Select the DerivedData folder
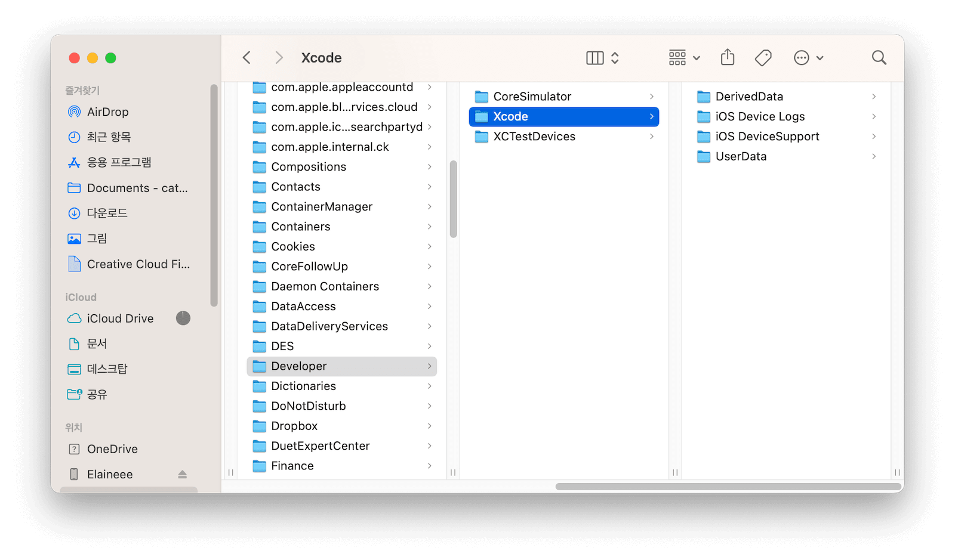The height and width of the screenshot is (560, 955). tap(786, 97)
